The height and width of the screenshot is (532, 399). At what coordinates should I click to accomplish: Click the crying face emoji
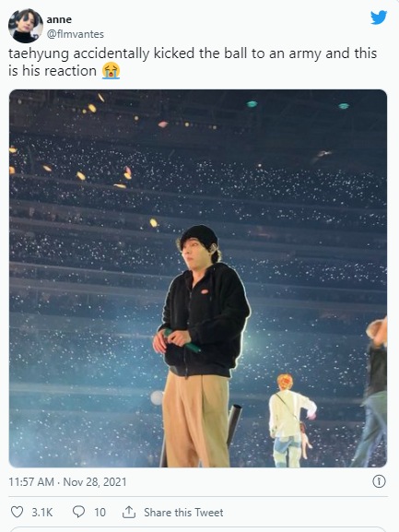pyautogui.click(x=111, y=71)
